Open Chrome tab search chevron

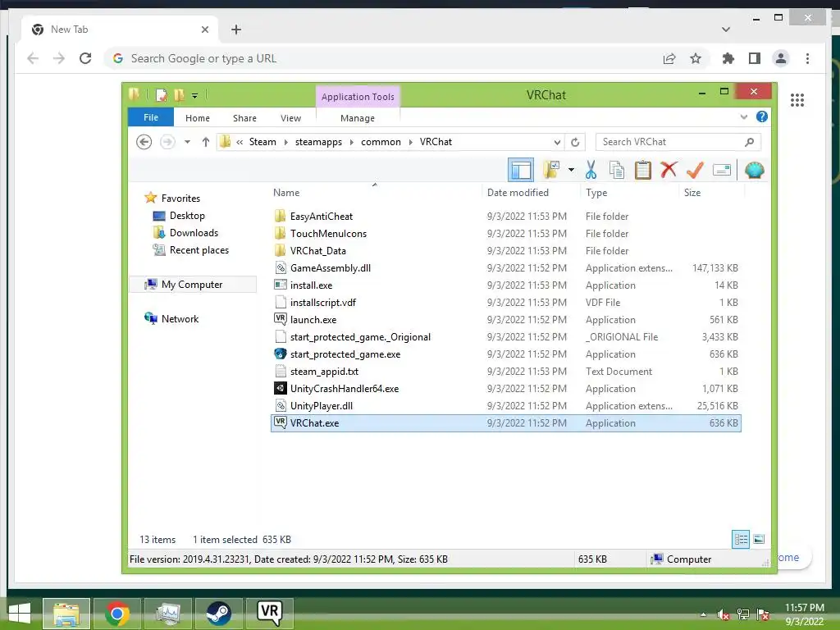click(726, 30)
